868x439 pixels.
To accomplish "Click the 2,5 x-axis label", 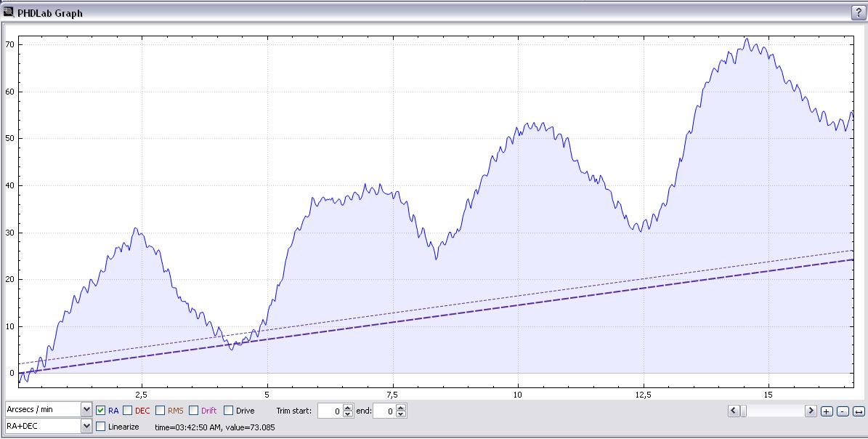I will coord(142,395).
